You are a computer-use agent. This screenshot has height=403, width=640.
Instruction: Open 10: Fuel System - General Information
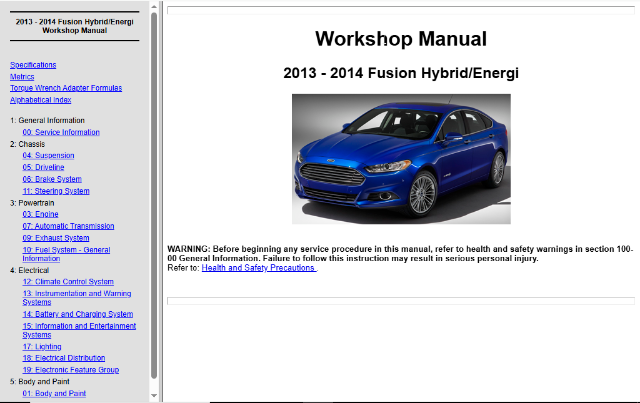[66, 254]
